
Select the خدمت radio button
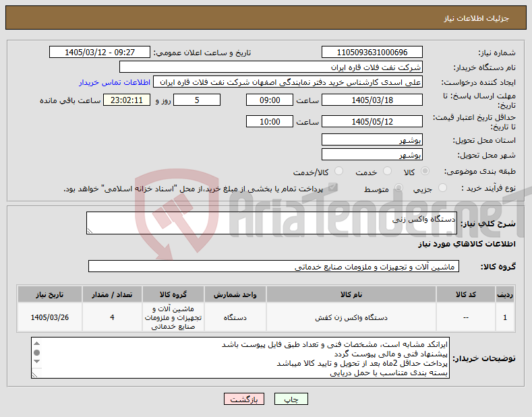(x=387, y=171)
